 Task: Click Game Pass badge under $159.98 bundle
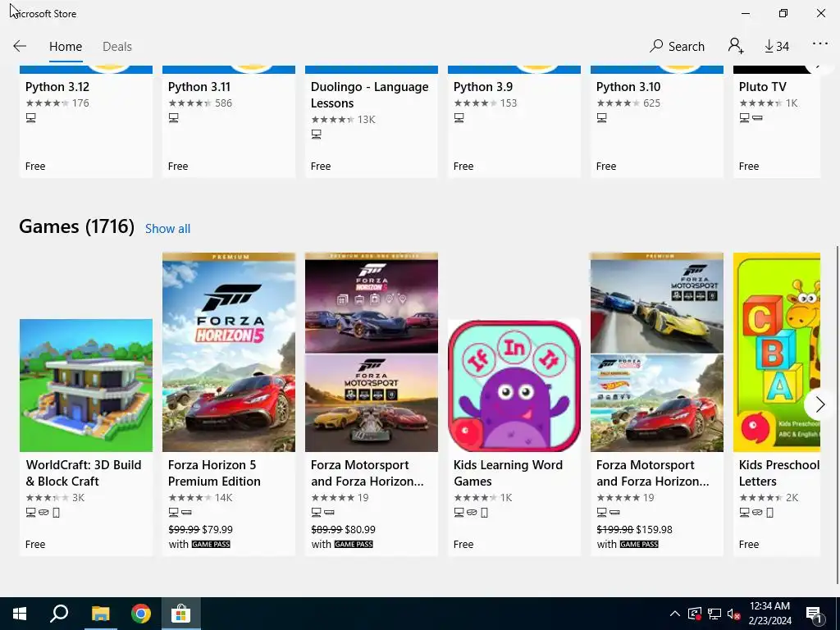pos(639,545)
